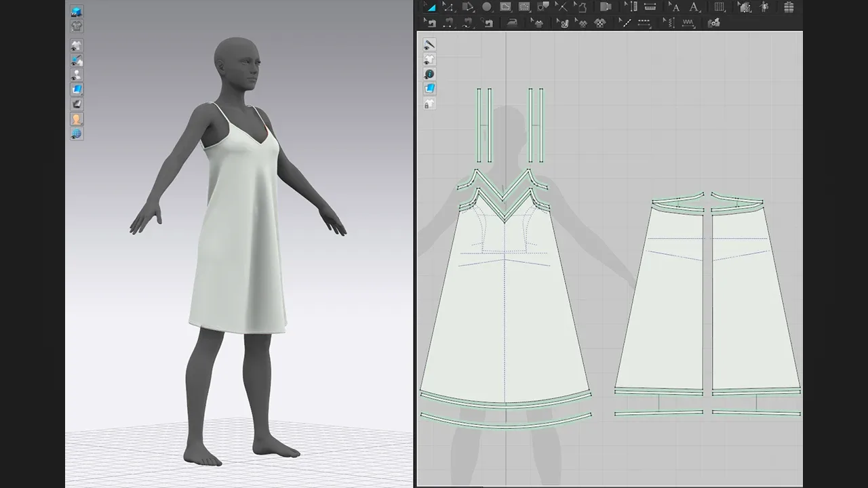Toggle Show Sewing needle visibility in 2D window

[x=429, y=44]
